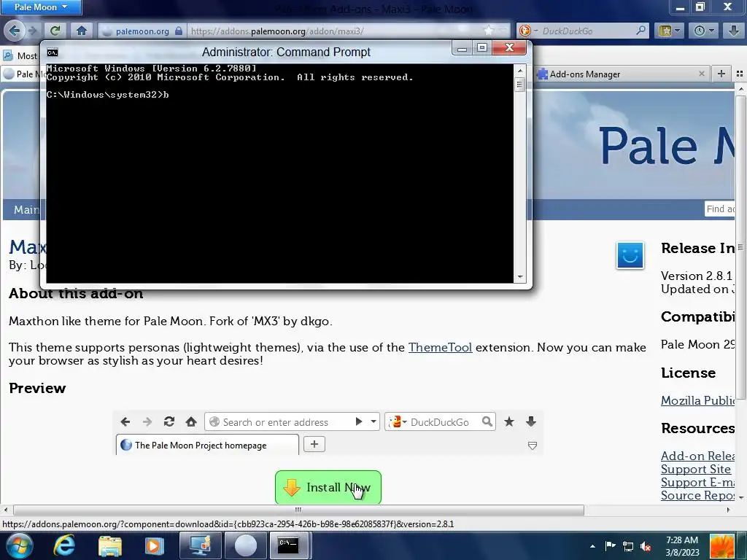
Task: Open Windows Explorer folder taskbar icon
Action: 110,545
